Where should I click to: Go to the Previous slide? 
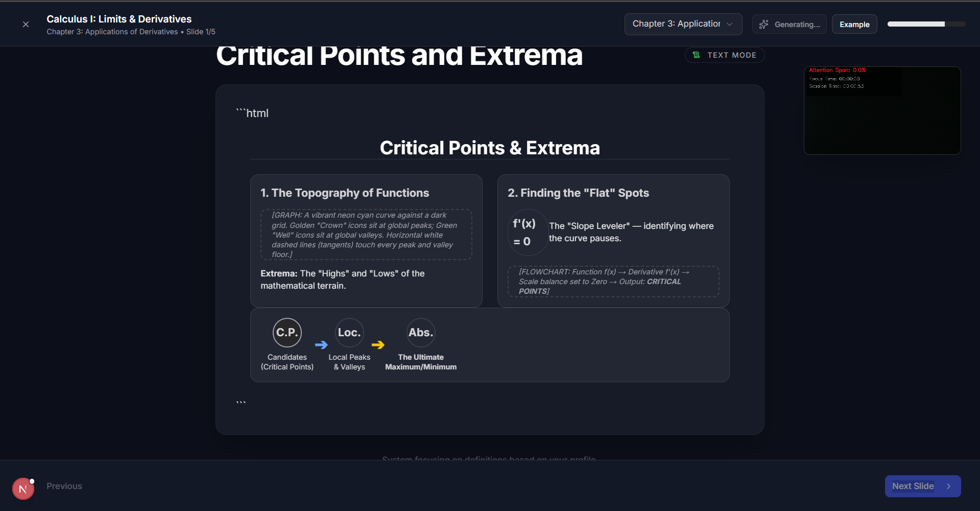(64, 486)
